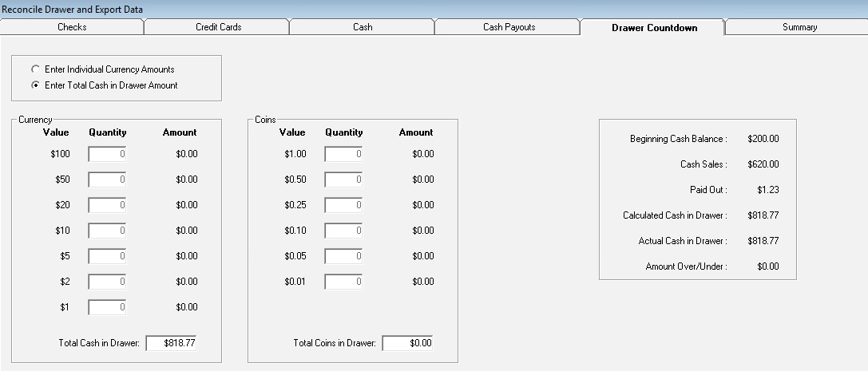
Task: Focus the $50 bill quantity box
Action: pyautogui.click(x=107, y=180)
